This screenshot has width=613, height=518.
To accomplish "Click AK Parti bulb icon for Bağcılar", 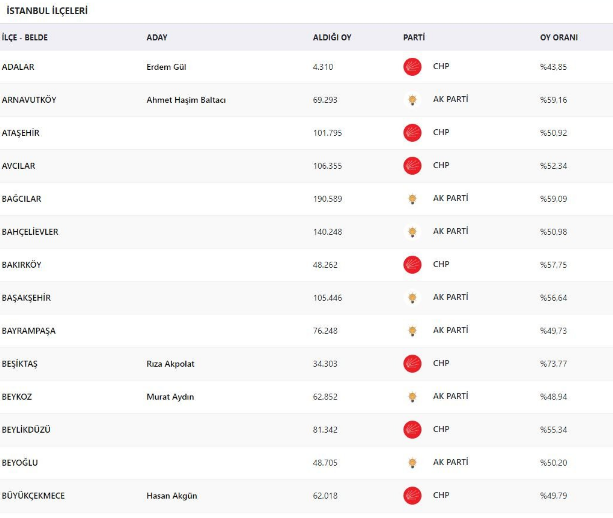I will [x=412, y=199].
